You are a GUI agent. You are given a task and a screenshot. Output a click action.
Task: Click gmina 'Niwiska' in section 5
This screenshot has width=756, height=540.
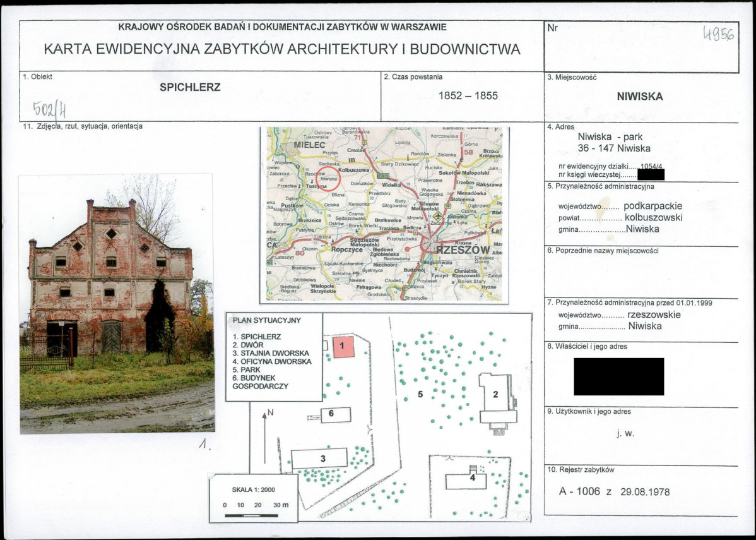[642, 229]
